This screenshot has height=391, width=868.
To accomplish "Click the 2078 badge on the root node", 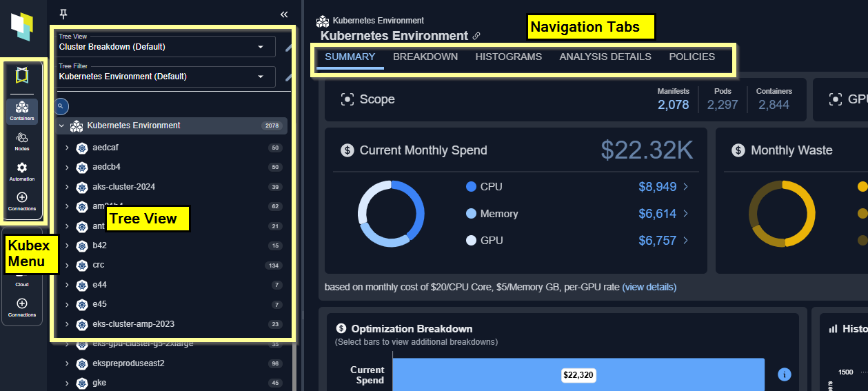I will point(272,126).
